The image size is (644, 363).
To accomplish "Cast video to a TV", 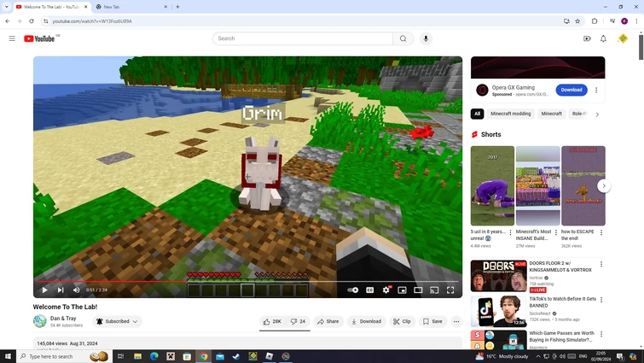I will tap(434, 290).
